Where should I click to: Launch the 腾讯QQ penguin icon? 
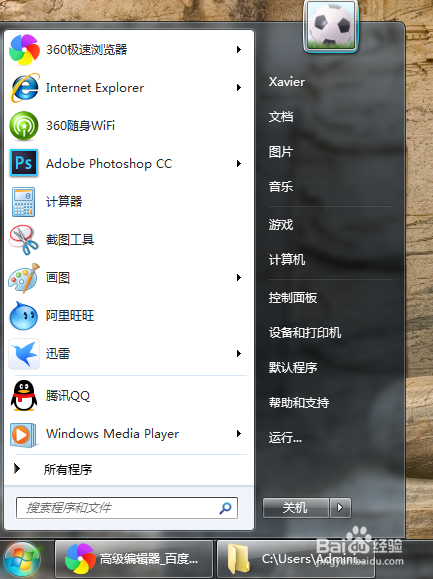coord(24,395)
